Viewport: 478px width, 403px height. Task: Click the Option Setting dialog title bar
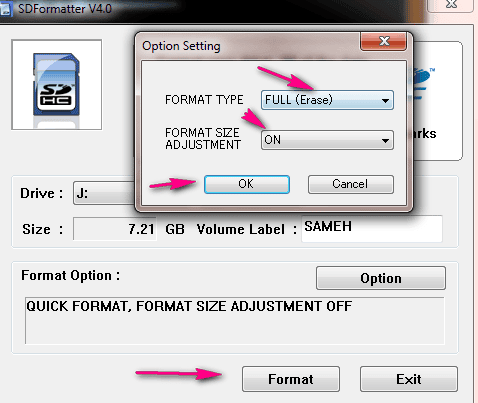[x=248, y=46]
